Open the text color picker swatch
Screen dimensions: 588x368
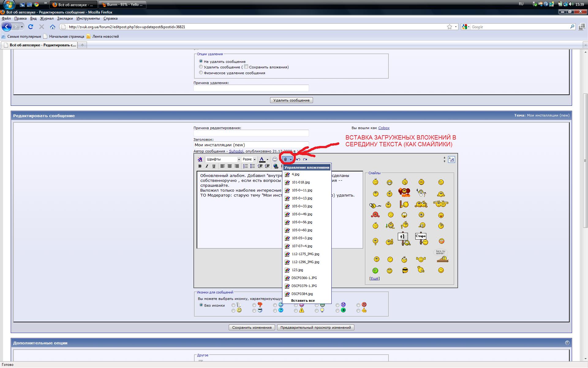[x=262, y=159]
